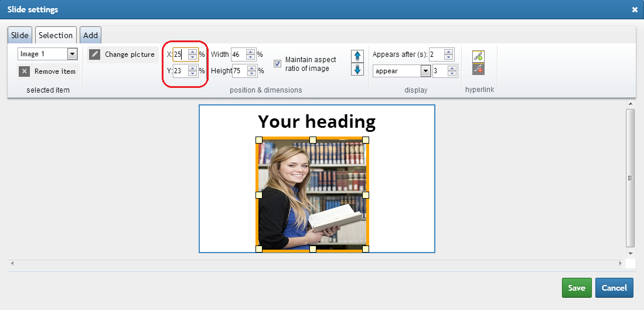The width and height of the screenshot is (644, 310).
Task: Click the bottom-right image resize handle
Action: pyautogui.click(x=366, y=249)
